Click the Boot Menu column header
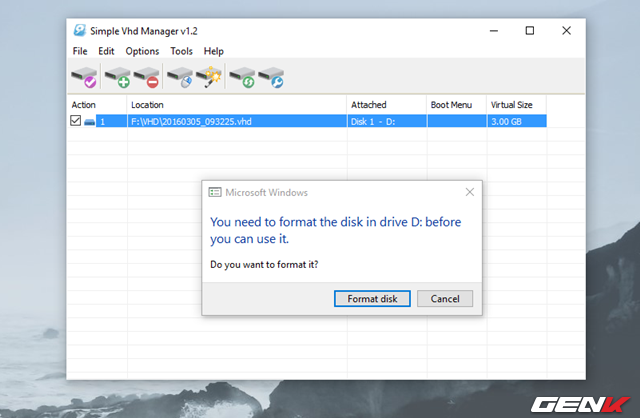The width and height of the screenshot is (640, 418). (x=457, y=105)
